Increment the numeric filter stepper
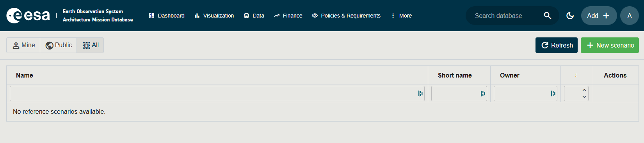Image resolution: width=644 pixels, height=143 pixels. (x=584, y=90)
